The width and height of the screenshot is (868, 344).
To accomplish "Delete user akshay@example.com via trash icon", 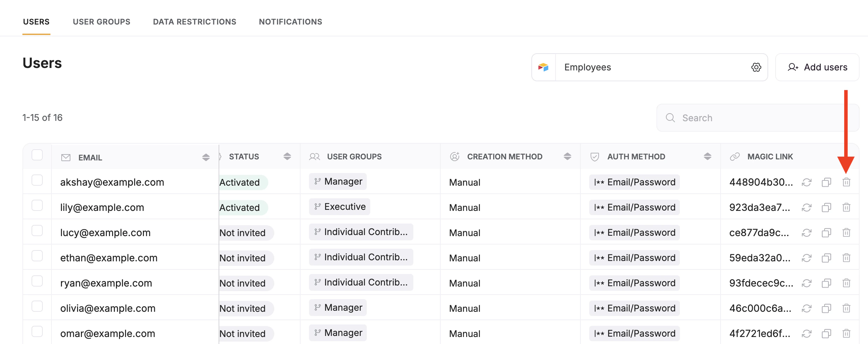I will click(x=846, y=182).
